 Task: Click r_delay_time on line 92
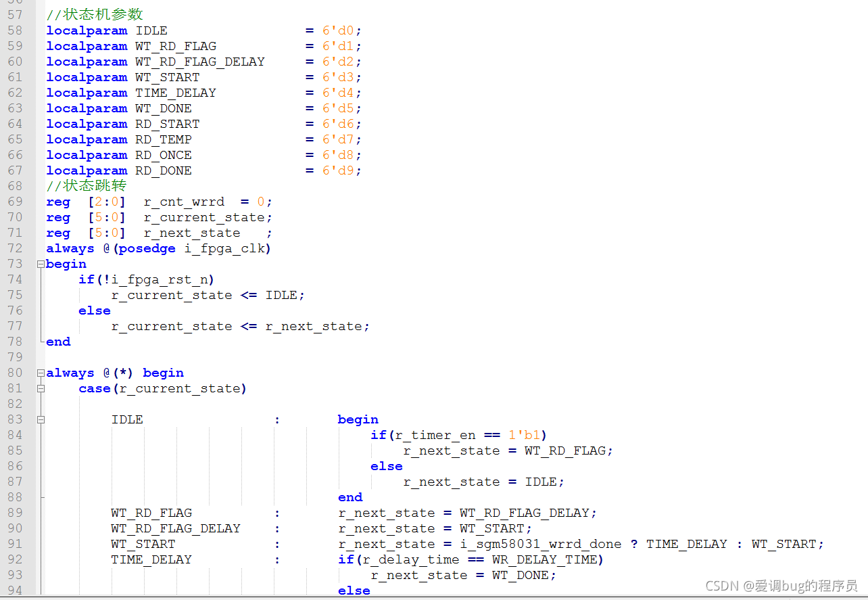tap(411, 559)
